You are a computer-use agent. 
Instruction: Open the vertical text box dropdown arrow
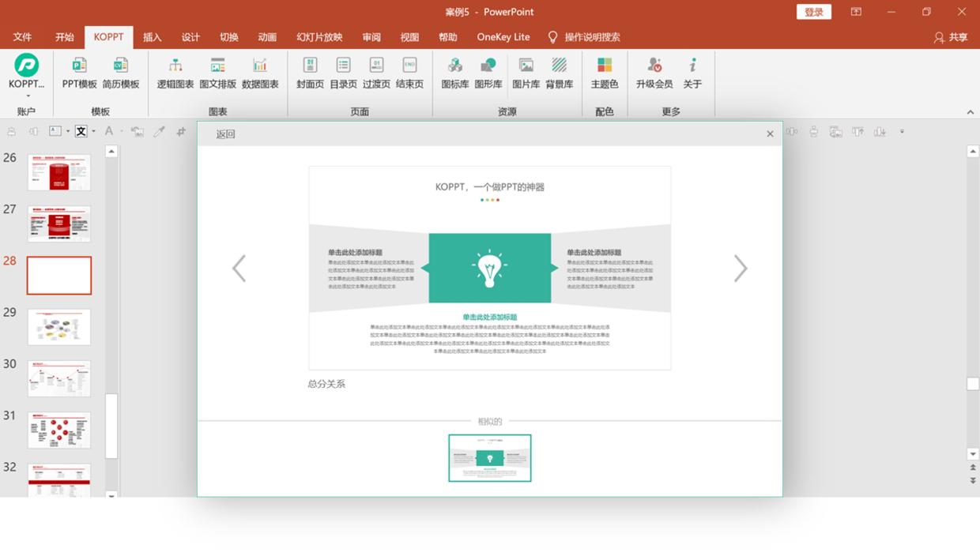point(92,131)
